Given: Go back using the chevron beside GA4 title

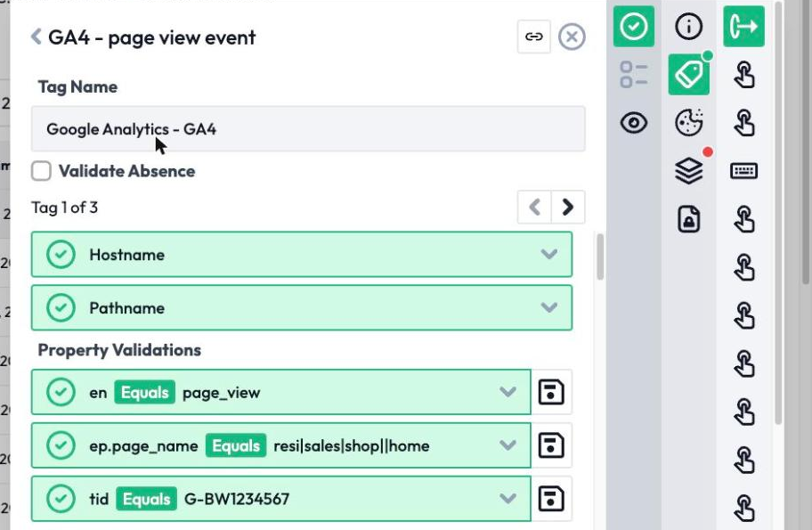Looking at the screenshot, I should pos(36,37).
